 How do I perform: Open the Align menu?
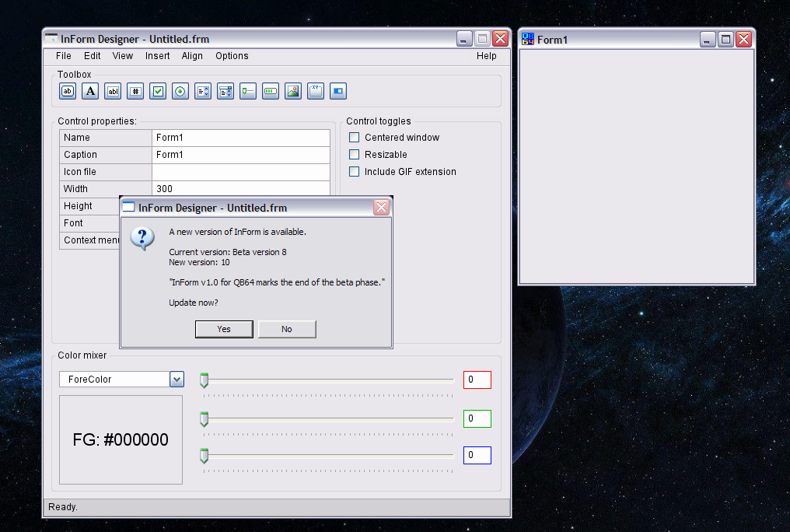192,56
